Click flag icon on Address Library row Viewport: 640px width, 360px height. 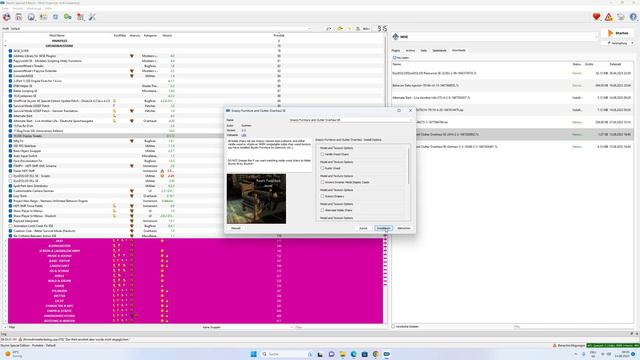(x=132, y=56)
